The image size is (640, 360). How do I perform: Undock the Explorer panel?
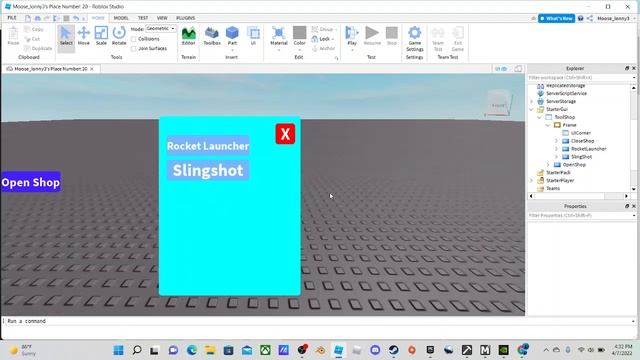point(627,68)
